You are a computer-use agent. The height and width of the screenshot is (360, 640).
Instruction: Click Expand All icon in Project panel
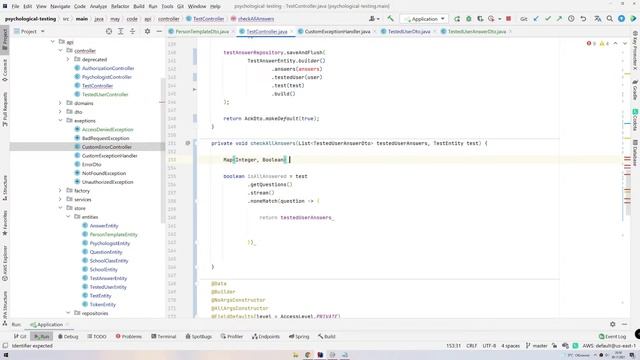(121, 31)
